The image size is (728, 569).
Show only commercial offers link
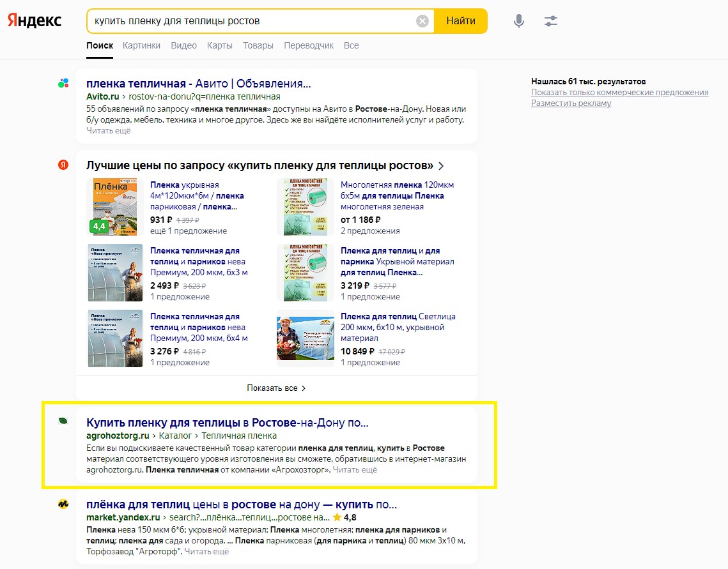coord(619,93)
